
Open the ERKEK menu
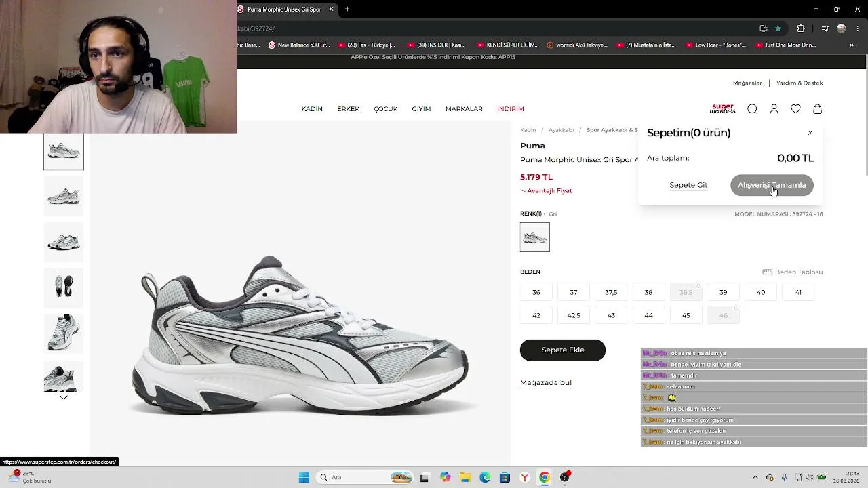coord(349,109)
